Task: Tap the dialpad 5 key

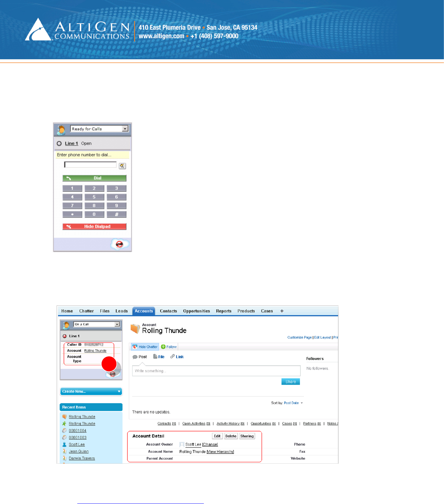Action: [x=94, y=197]
